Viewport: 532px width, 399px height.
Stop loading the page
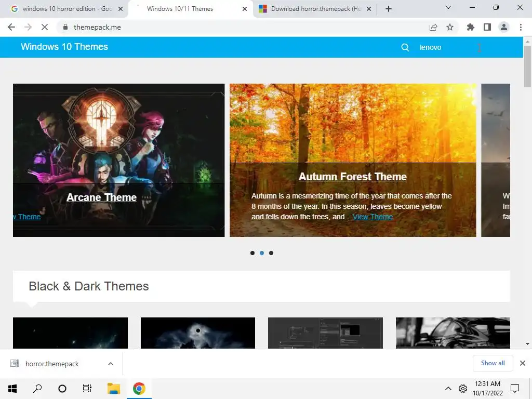click(x=45, y=27)
